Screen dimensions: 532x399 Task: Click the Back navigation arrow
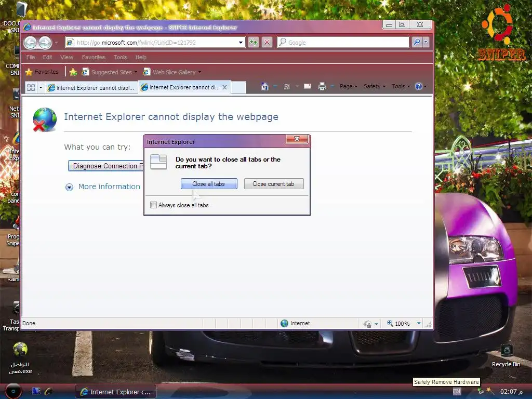coord(30,43)
